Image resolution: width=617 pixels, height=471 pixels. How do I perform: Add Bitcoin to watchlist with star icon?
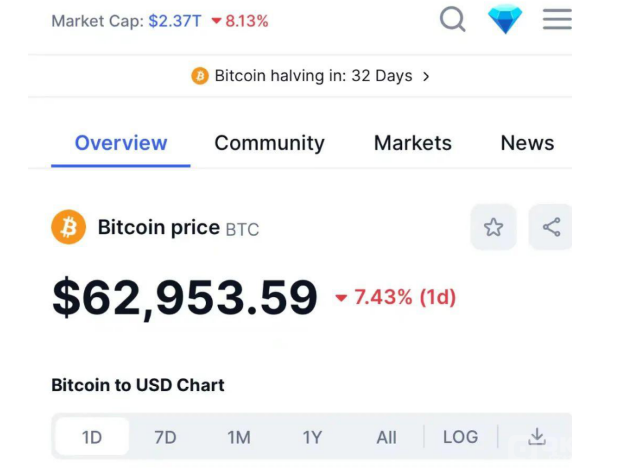(493, 227)
